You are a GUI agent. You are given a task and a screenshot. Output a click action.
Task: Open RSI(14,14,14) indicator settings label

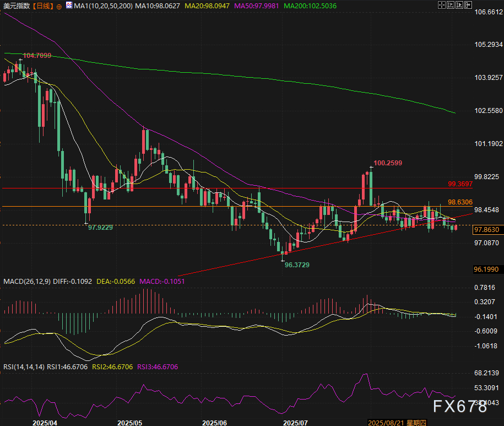(x=24, y=366)
